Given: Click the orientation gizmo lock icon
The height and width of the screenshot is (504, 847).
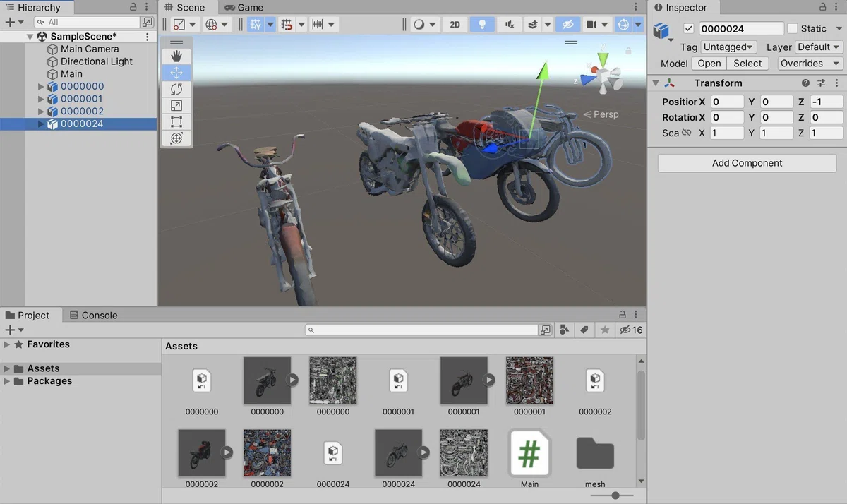Looking at the screenshot, I should click(628, 51).
